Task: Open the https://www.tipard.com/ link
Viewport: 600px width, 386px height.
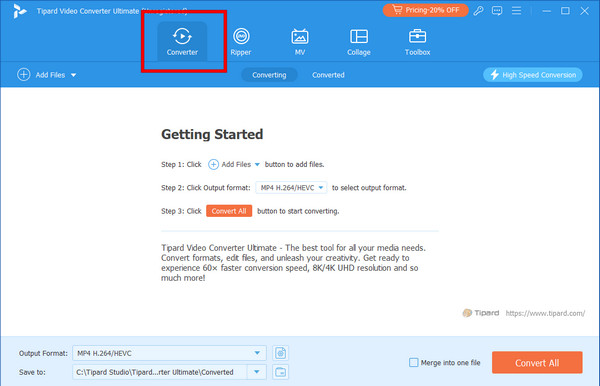Action: 545,313
